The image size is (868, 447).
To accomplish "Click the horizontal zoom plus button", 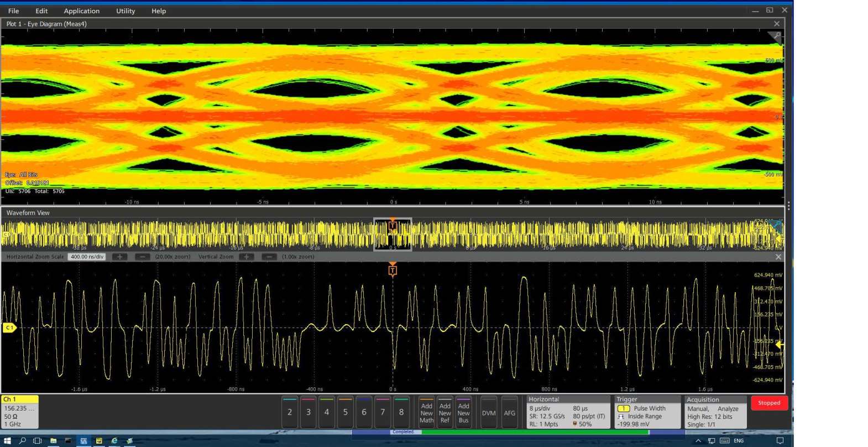I will pos(119,257).
